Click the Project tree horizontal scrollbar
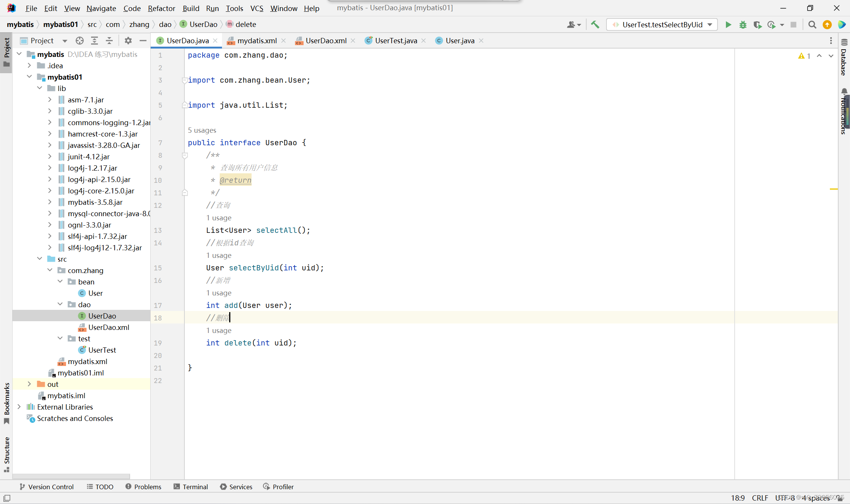This screenshot has width=850, height=504. (71, 476)
